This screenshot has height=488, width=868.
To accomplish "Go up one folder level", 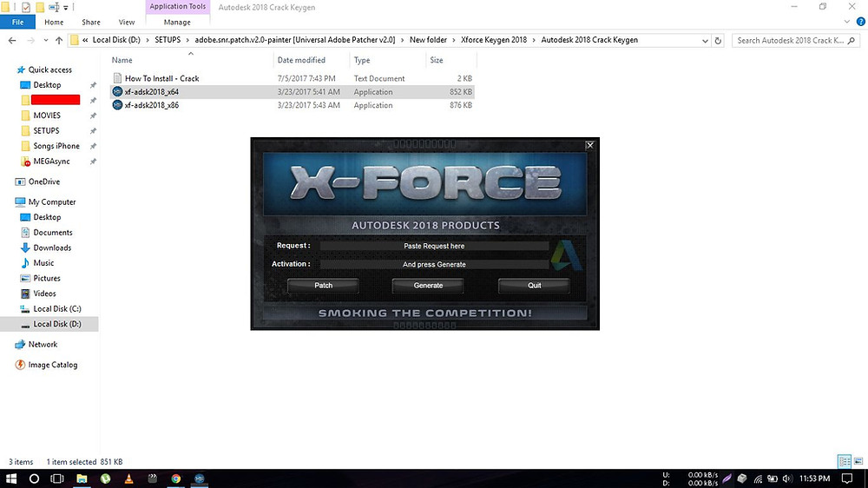I will (59, 41).
